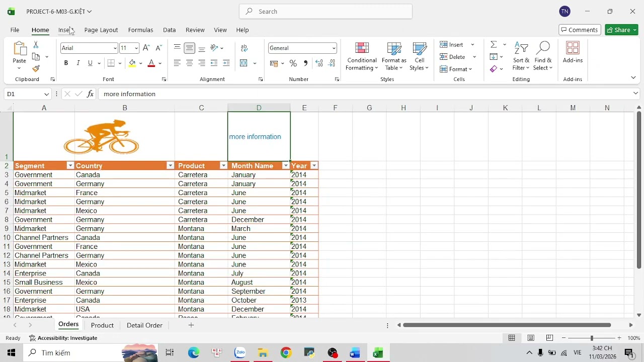Open Google Chrome from taskbar

tap(286, 353)
